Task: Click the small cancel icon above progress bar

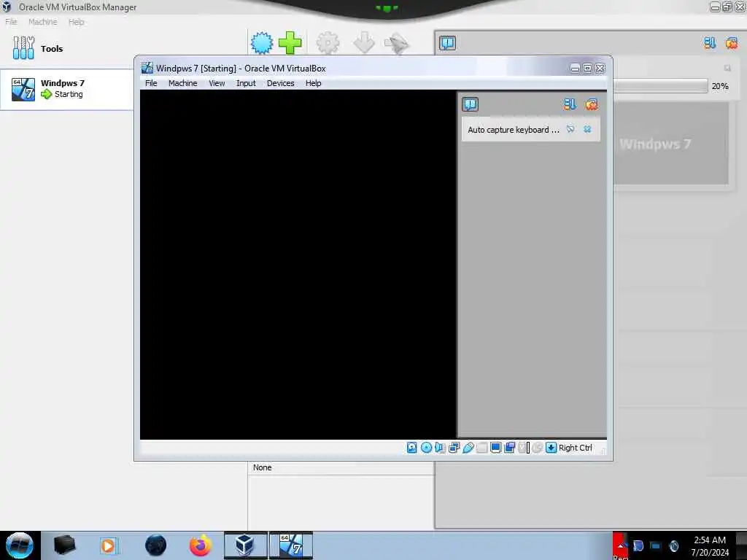Action: 727,68
